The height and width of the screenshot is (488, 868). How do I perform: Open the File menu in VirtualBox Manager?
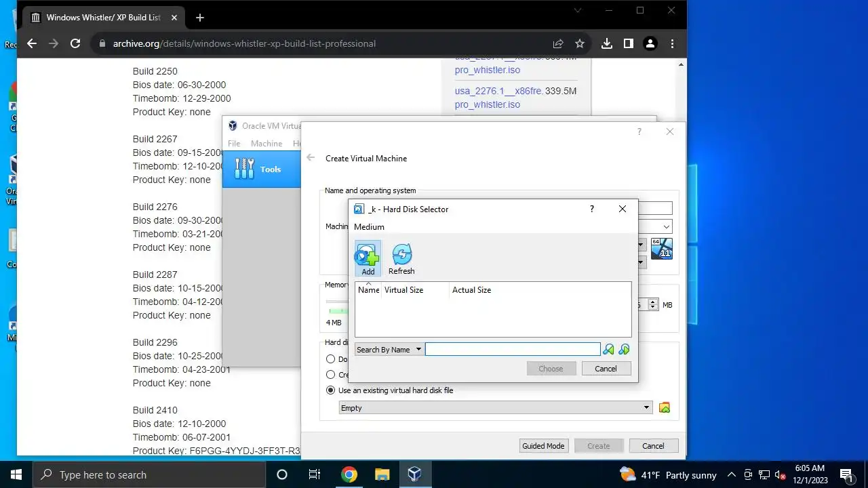(234, 144)
